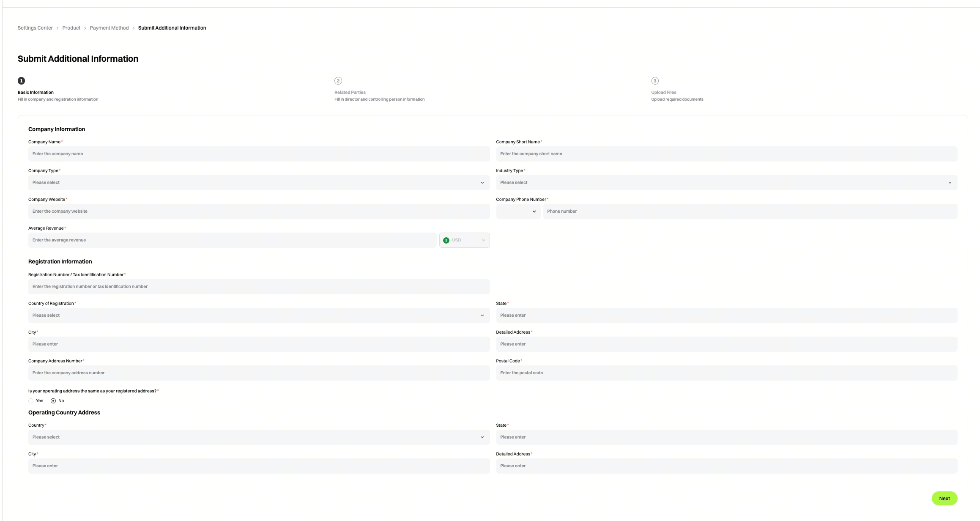Click the chevron in Company Type field
The height and width of the screenshot is (521, 980).
point(482,183)
